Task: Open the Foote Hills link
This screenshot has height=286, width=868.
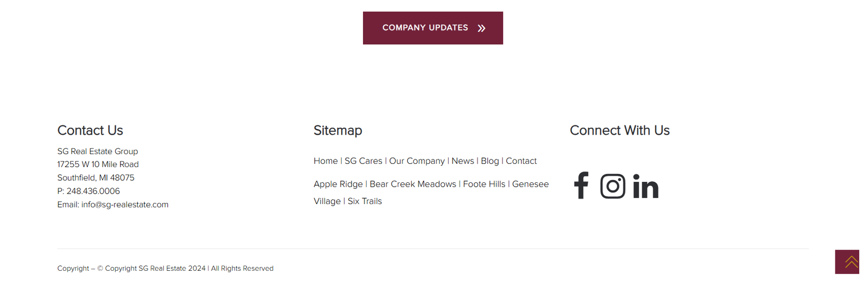Action: (484, 185)
